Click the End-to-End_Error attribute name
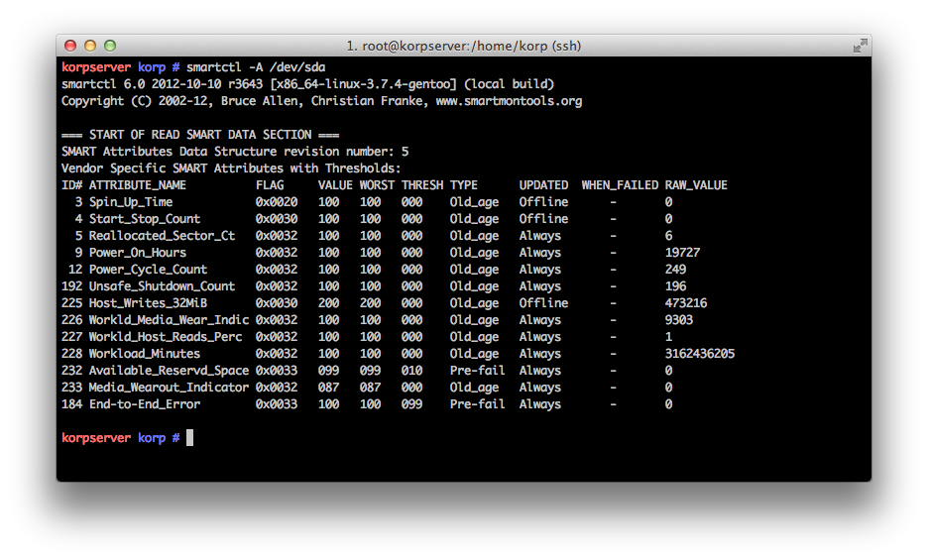This screenshot has width=928, height=560. tap(145, 404)
